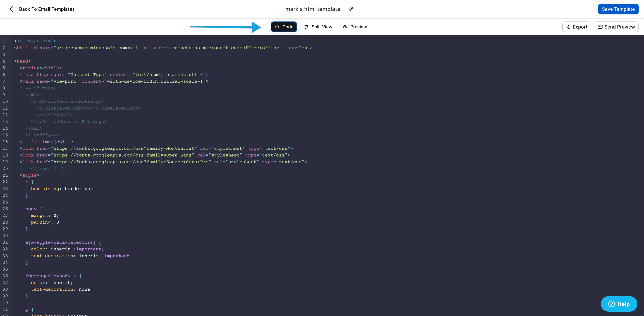Switch to the Preview tab
The image size is (644, 316).
[x=355, y=27]
